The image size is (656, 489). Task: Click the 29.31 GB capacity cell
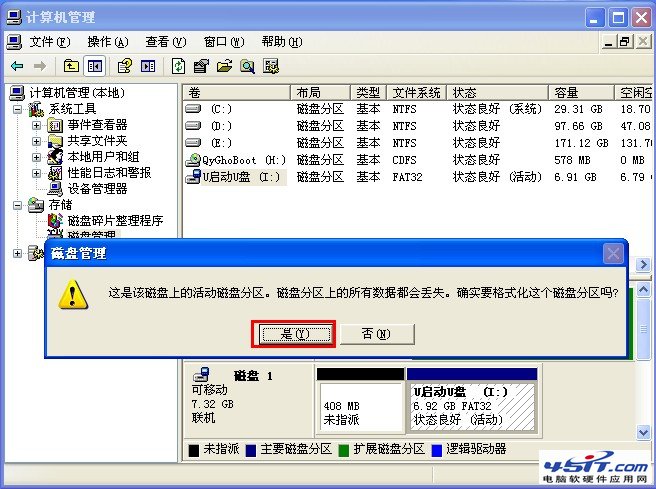point(578,109)
